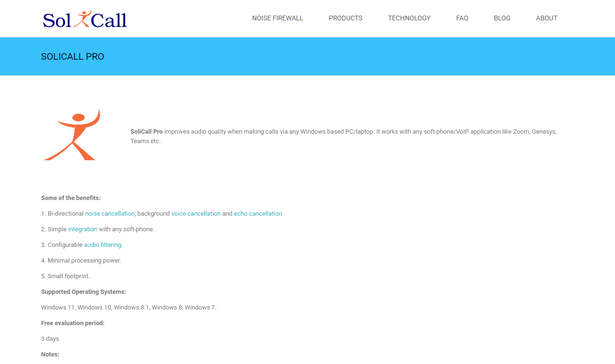Click the Free evaluation period heading

point(73,323)
